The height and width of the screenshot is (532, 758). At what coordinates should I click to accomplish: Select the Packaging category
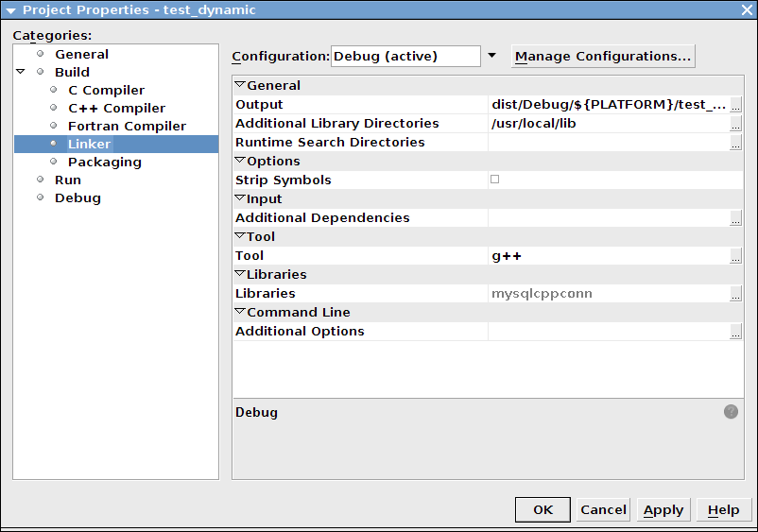(x=104, y=163)
